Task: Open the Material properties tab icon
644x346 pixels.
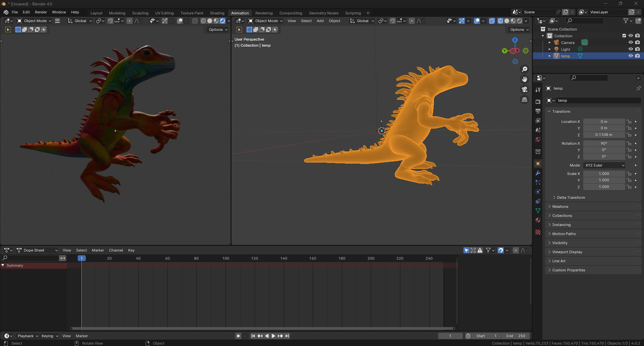Action: click(x=538, y=220)
